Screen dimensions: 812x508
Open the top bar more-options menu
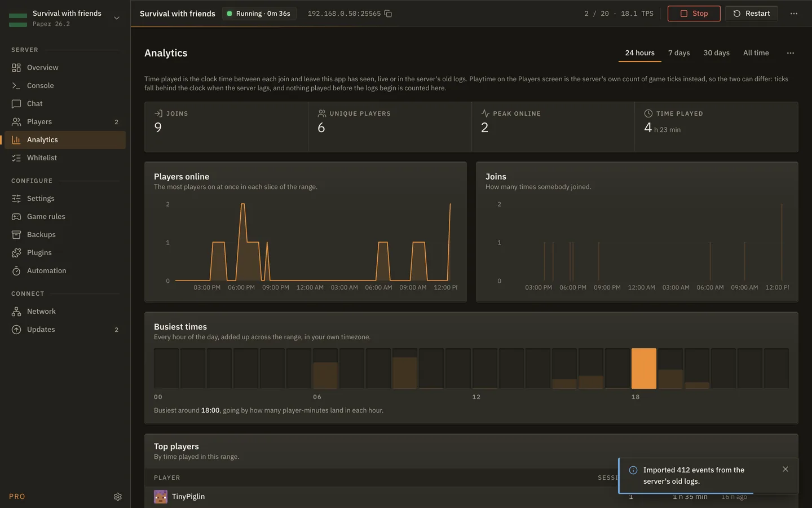point(794,14)
